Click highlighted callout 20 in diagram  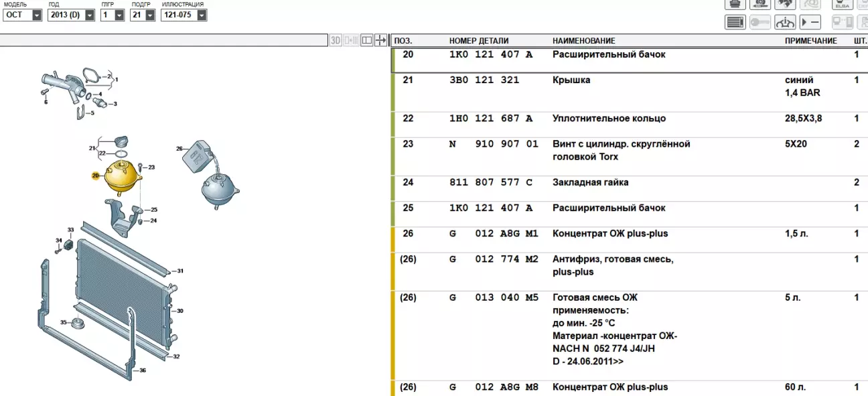coord(95,176)
